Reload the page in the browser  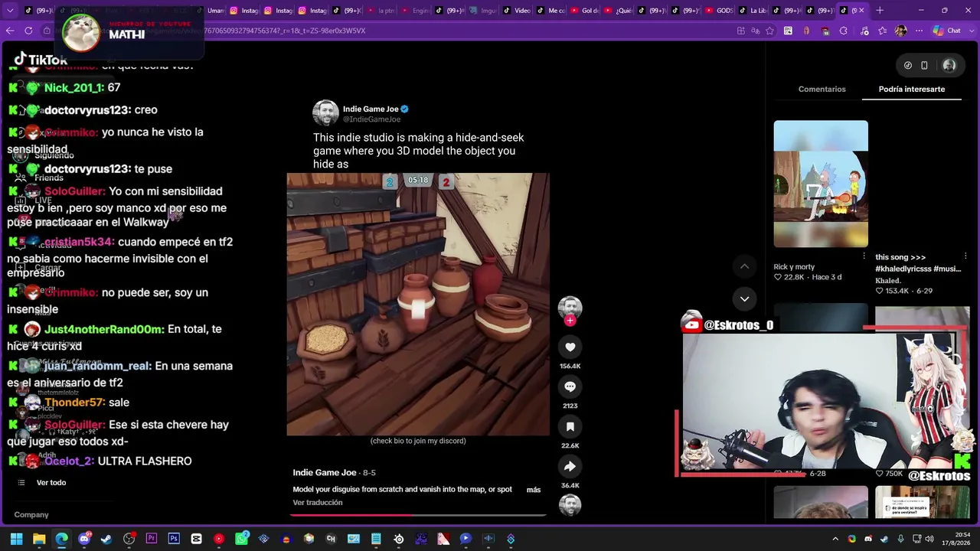point(28,31)
